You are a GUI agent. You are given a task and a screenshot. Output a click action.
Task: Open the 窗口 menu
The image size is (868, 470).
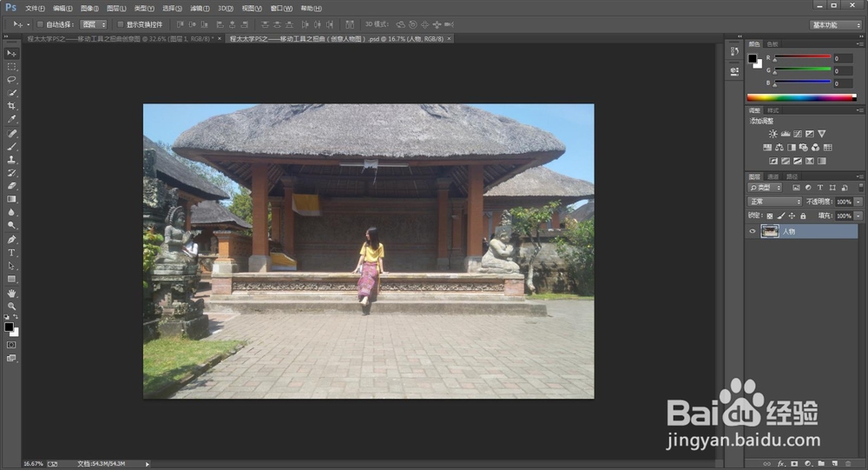tap(281, 9)
